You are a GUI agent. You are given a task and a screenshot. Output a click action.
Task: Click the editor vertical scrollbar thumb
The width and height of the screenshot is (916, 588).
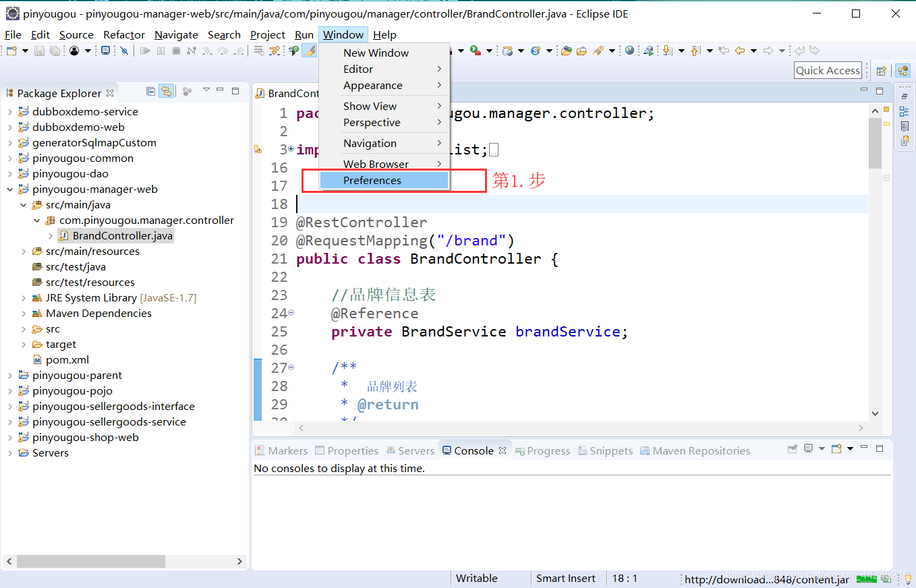tap(875, 143)
